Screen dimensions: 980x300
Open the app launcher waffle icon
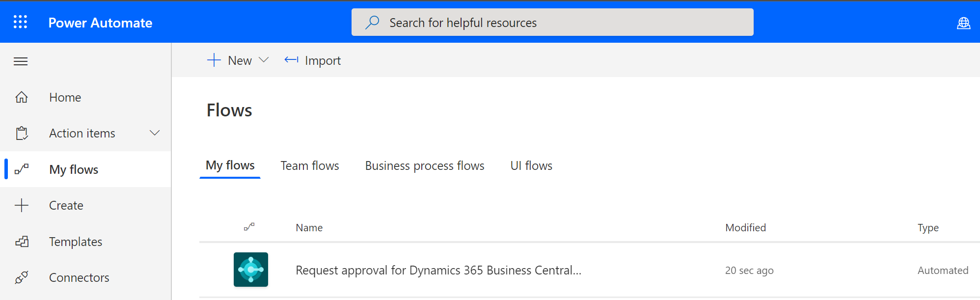coord(20,22)
